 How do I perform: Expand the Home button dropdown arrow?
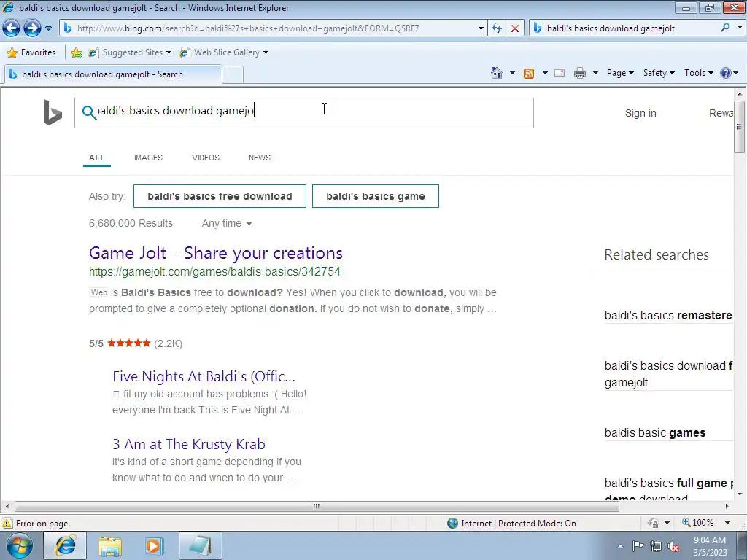click(512, 73)
